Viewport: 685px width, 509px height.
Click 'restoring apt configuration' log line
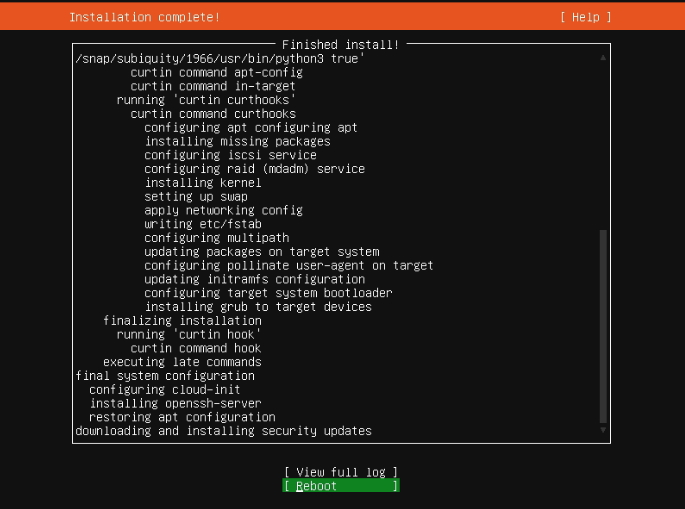click(x=182, y=417)
